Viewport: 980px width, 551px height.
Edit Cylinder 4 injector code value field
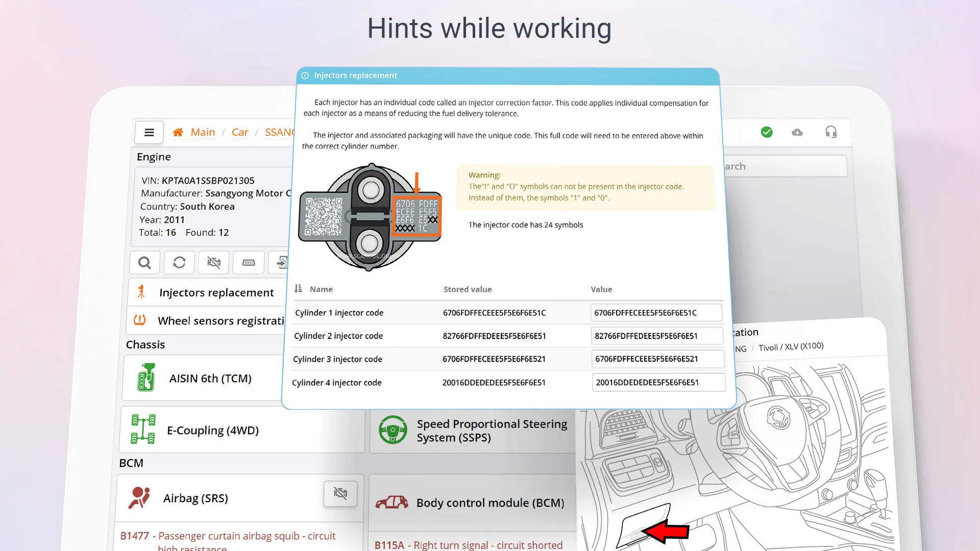(x=659, y=382)
